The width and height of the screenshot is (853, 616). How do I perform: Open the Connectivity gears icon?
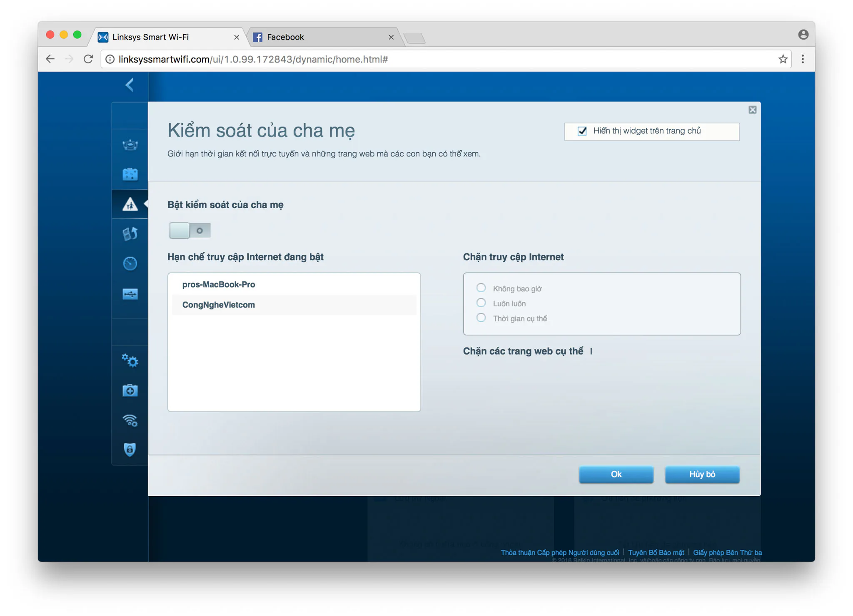(130, 360)
